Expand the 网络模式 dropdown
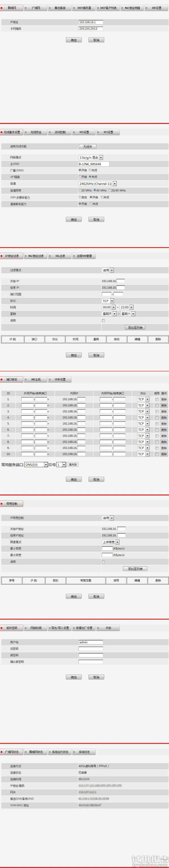Viewport: 169px width, 868px height. [x=101, y=157]
